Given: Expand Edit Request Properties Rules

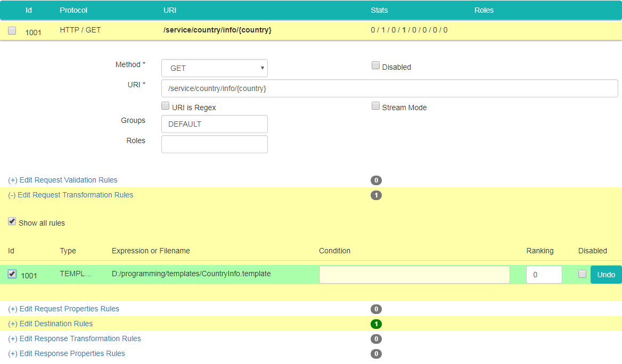Looking at the screenshot, I should point(64,309).
